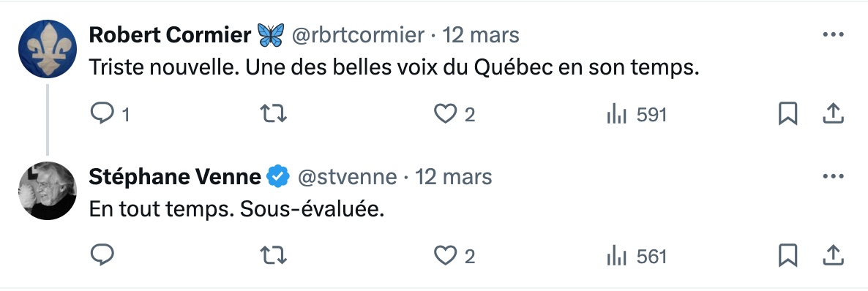Visit the @stvenne handle link
868x291 pixels.
point(347,177)
